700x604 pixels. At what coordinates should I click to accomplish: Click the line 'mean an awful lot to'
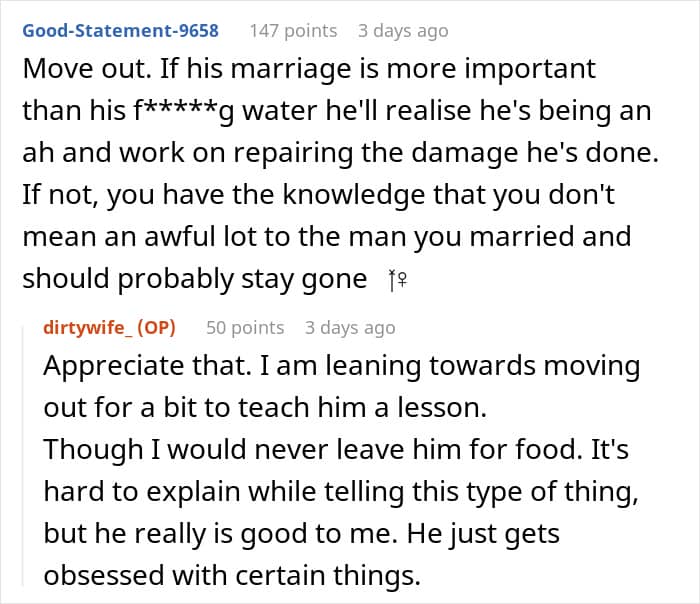327,237
